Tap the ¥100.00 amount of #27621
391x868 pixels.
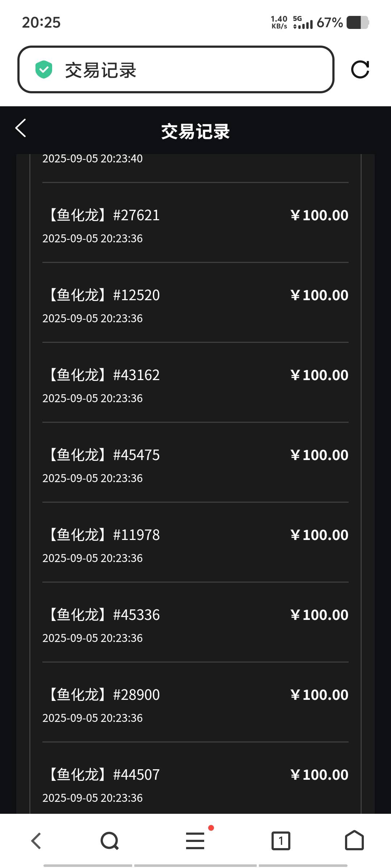point(319,215)
